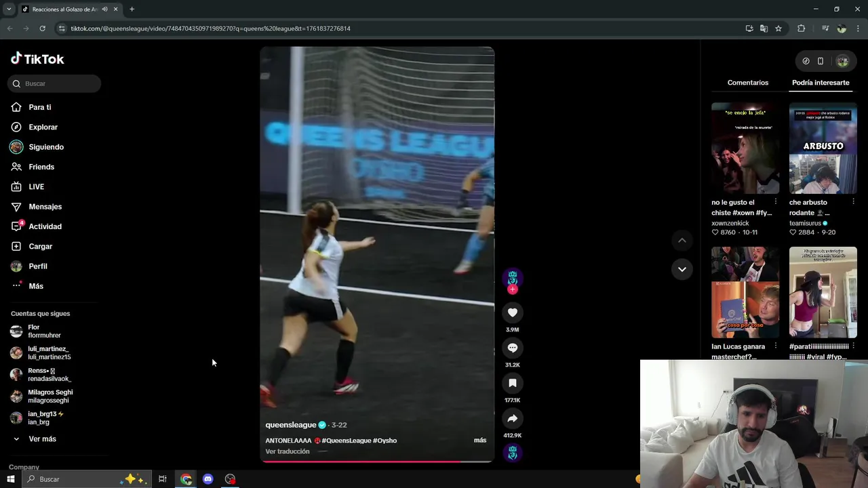Open Discord from taskbar
Image resolution: width=868 pixels, height=488 pixels.
(x=208, y=479)
